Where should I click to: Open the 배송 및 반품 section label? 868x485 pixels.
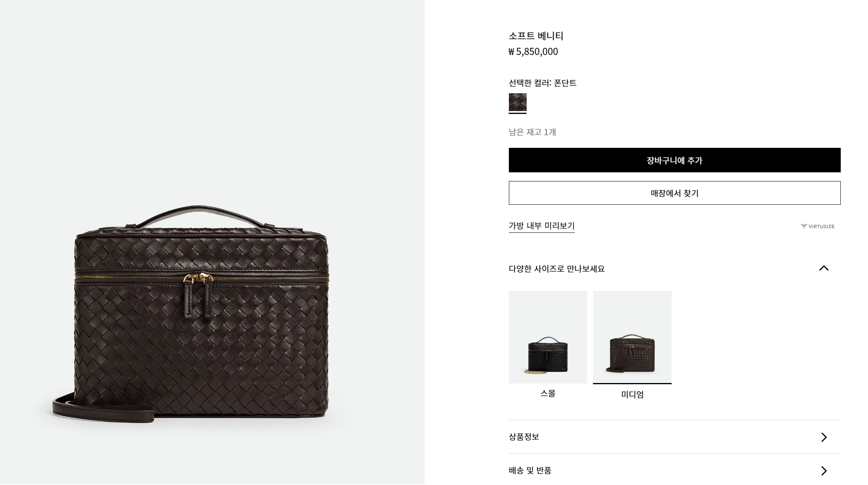(530, 470)
